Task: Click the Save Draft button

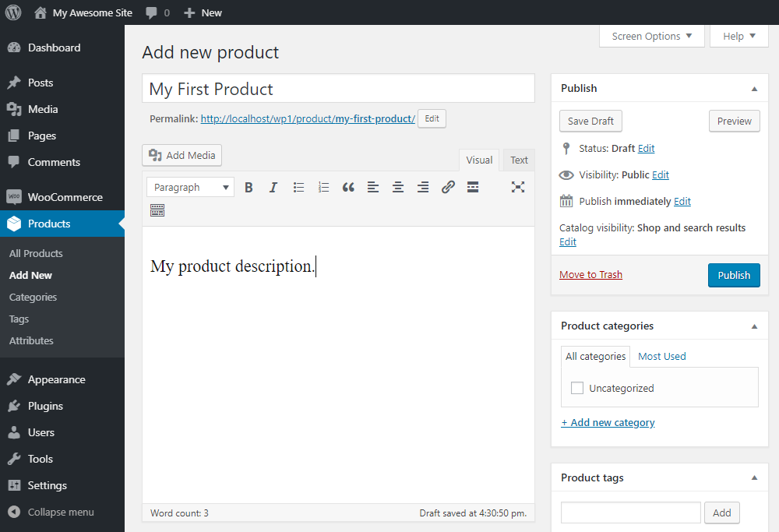Action: tap(590, 122)
